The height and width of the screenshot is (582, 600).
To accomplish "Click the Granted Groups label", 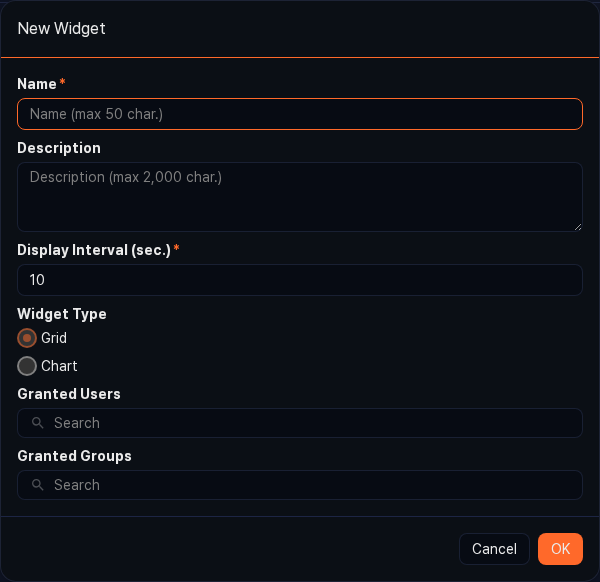I will point(74,456).
